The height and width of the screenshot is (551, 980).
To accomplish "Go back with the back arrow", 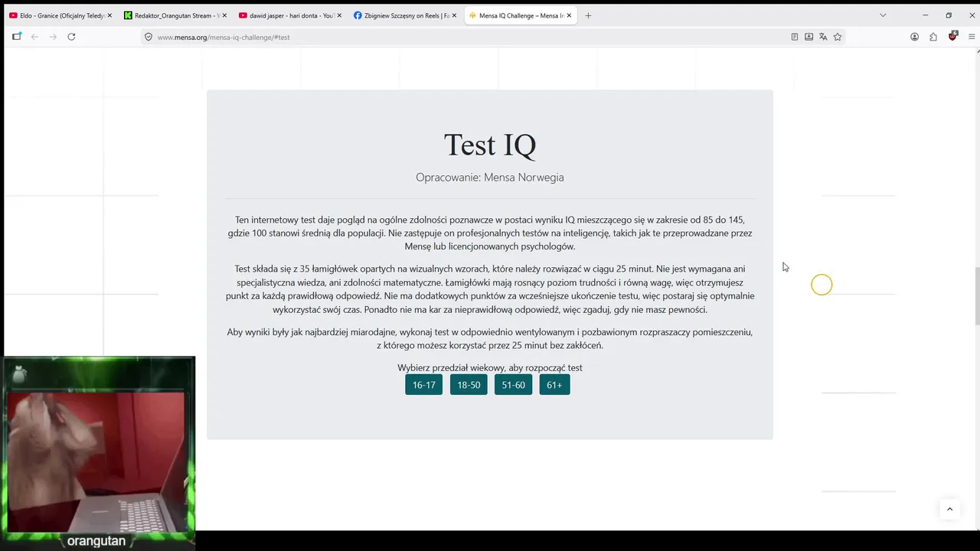I will 34,37.
